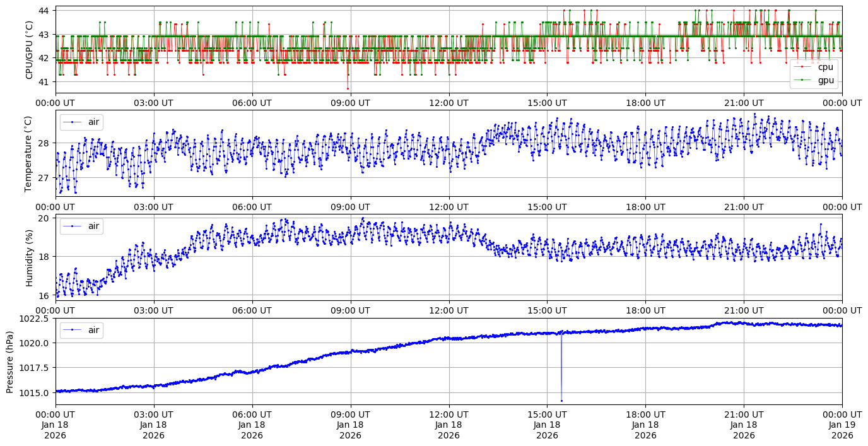
Task: Click the green gpu legend line marker
Action: click(x=802, y=80)
